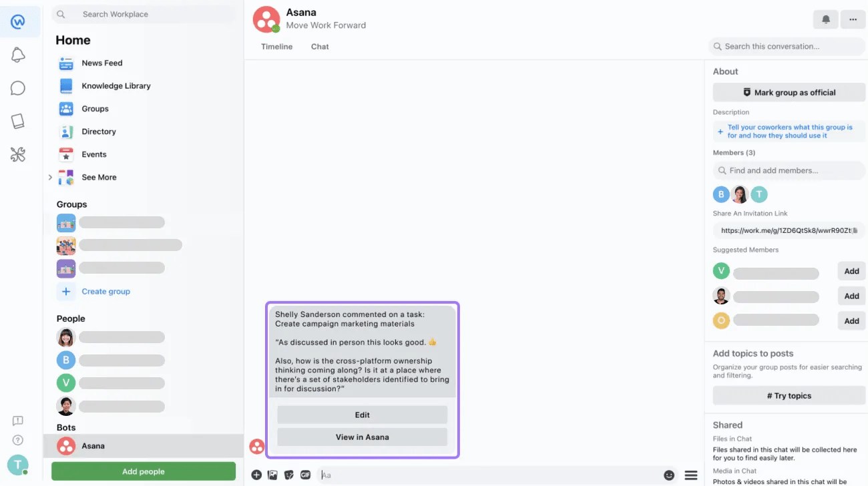This screenshot has height=486, width=868.
Task: Click the Search this conversation field
Action: click(787, 47)
